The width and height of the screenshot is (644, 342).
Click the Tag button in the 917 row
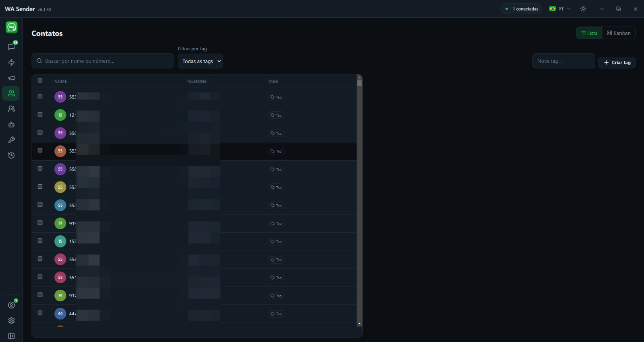click(x=276, y=296)
